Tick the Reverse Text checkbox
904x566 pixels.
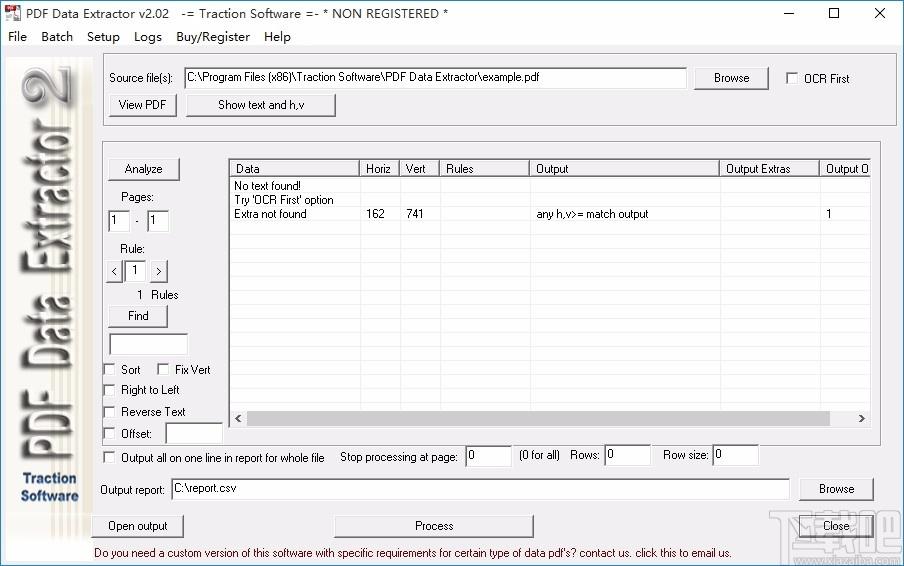(x=110, y=412)
